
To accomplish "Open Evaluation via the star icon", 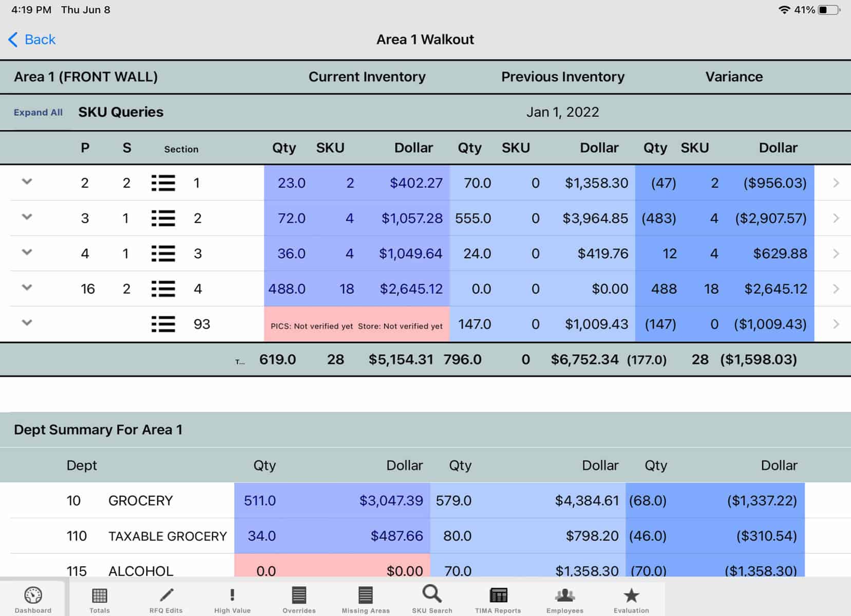I will pos(631,598).
